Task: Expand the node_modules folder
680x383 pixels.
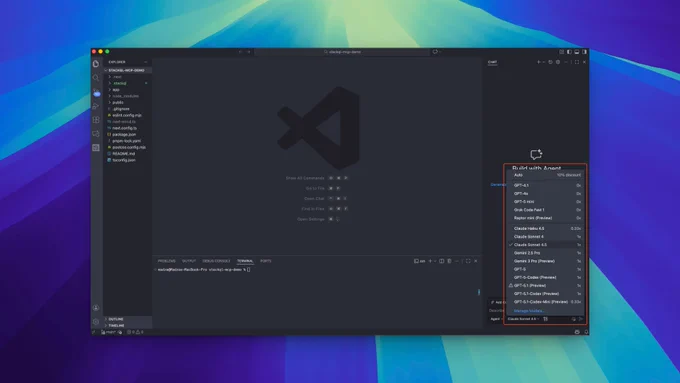Action: (128, 96)
